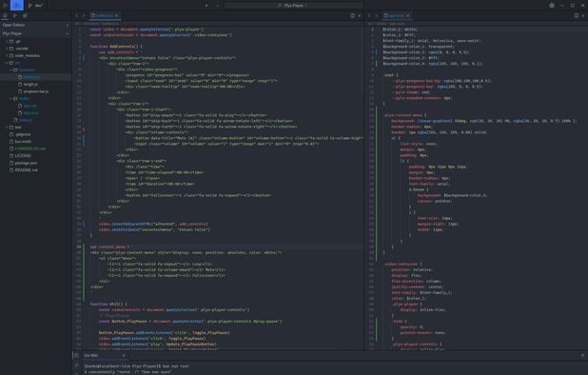588x375 pixels.
Task: Split the right editor pane
Action: coord(576,16)
